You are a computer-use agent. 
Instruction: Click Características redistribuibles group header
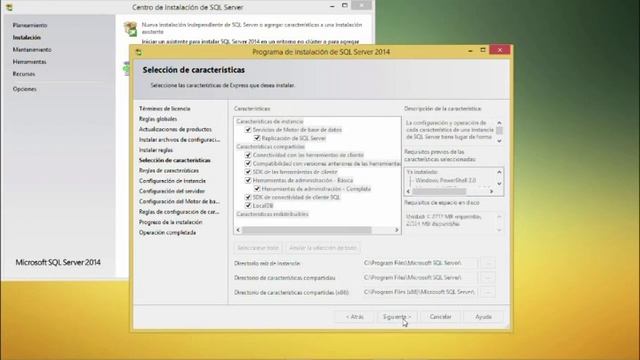[x=272, y=214]
